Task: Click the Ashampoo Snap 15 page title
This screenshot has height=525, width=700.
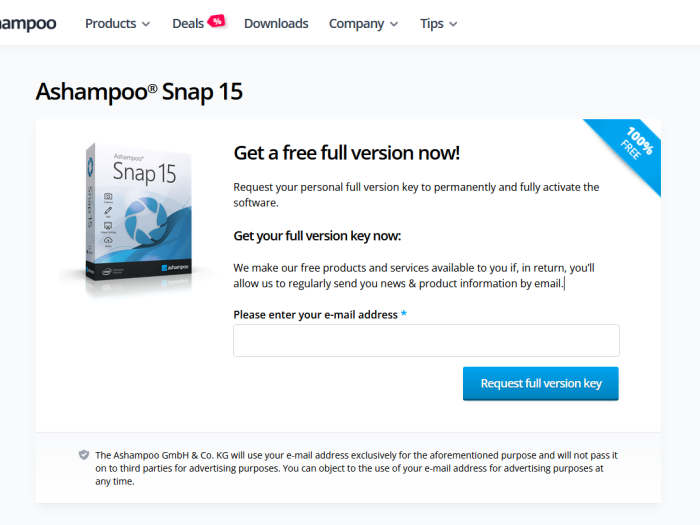Action: click(139, 92)
